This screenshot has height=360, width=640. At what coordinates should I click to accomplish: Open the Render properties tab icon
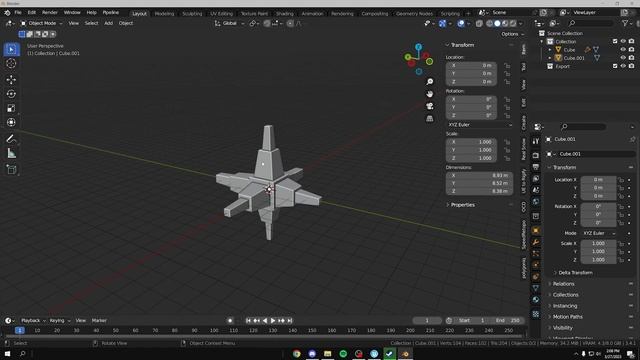tap(536, 156)
